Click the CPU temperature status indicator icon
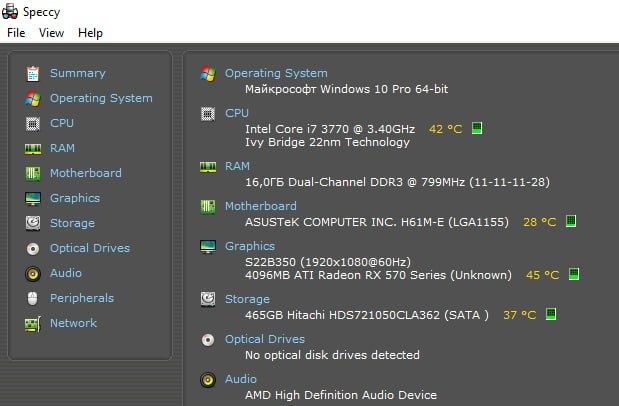This screenshot has width=619, height=406. pyautogui.click(x=477, y=128)
